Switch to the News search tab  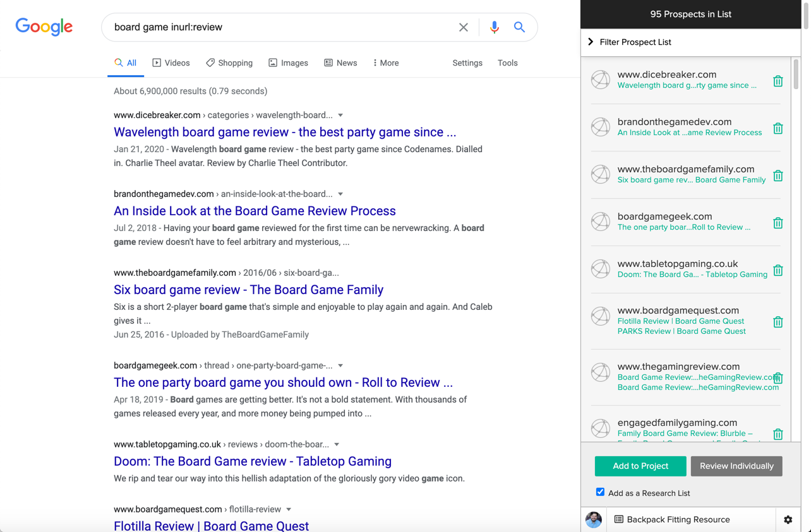click(340, 63)
